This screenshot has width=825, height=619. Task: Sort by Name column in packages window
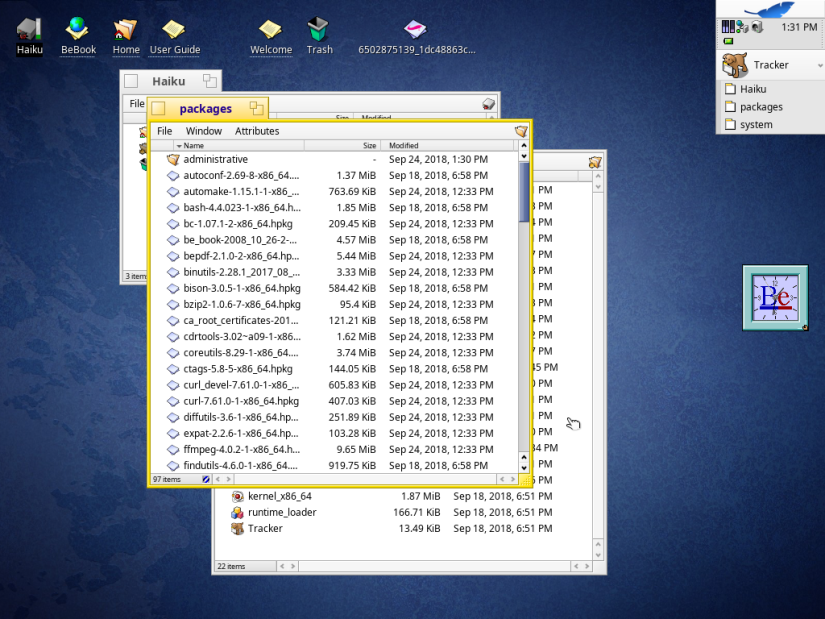[x=239, y=145]
